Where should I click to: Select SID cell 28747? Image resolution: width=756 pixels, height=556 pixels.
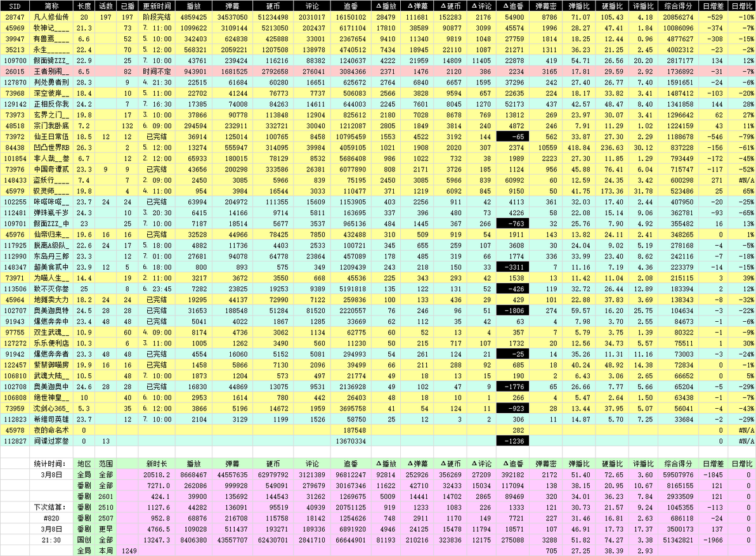(x=15, y=17)
